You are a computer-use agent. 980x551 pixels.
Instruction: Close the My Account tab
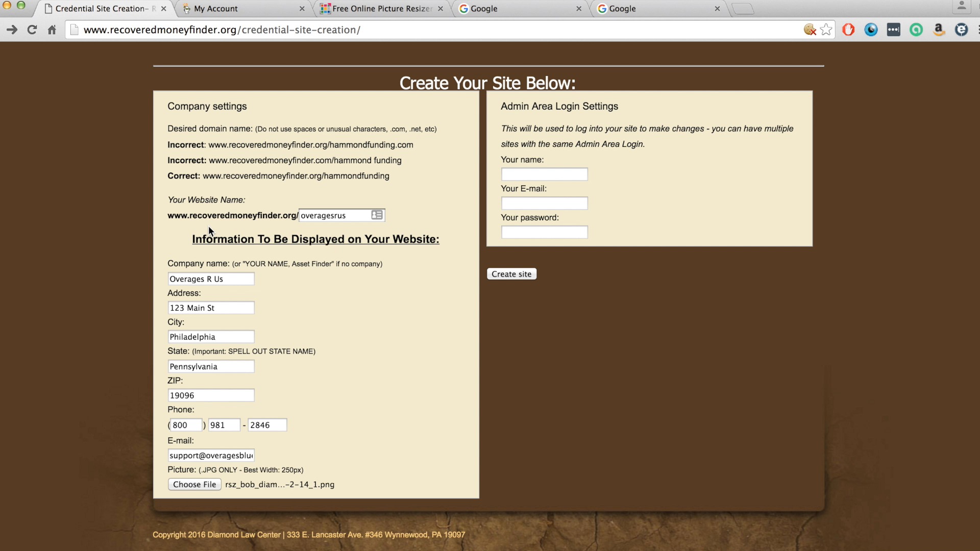click(x=302, y=9)
